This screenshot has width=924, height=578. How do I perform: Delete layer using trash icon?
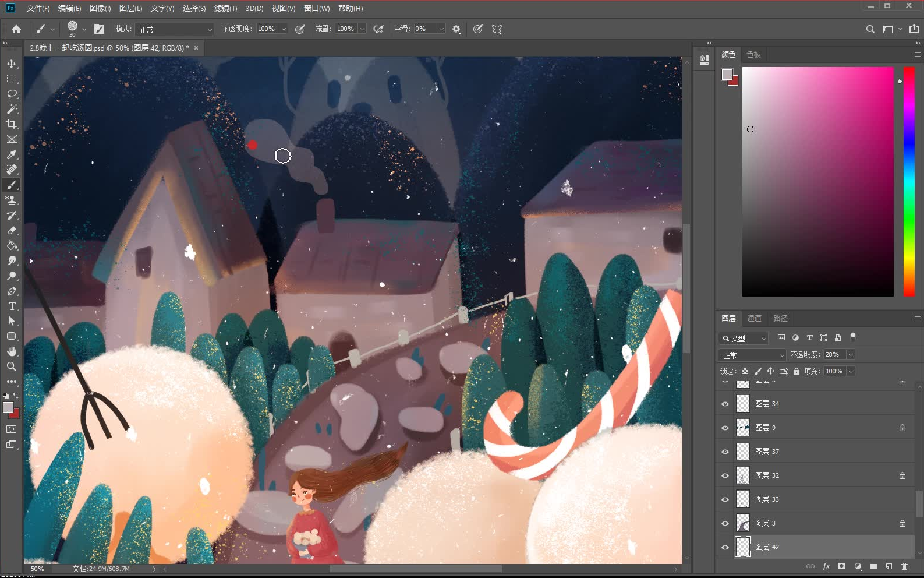pos(904,566)
